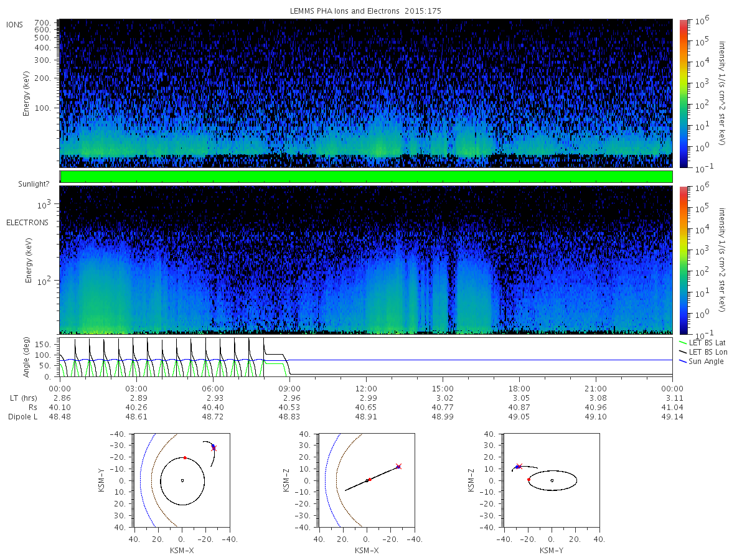Image resolution: width=747 pixels, height=560 pixels.
Task: Click the ions 'Energy (keV)' axis label
Action: click(27, 93)
